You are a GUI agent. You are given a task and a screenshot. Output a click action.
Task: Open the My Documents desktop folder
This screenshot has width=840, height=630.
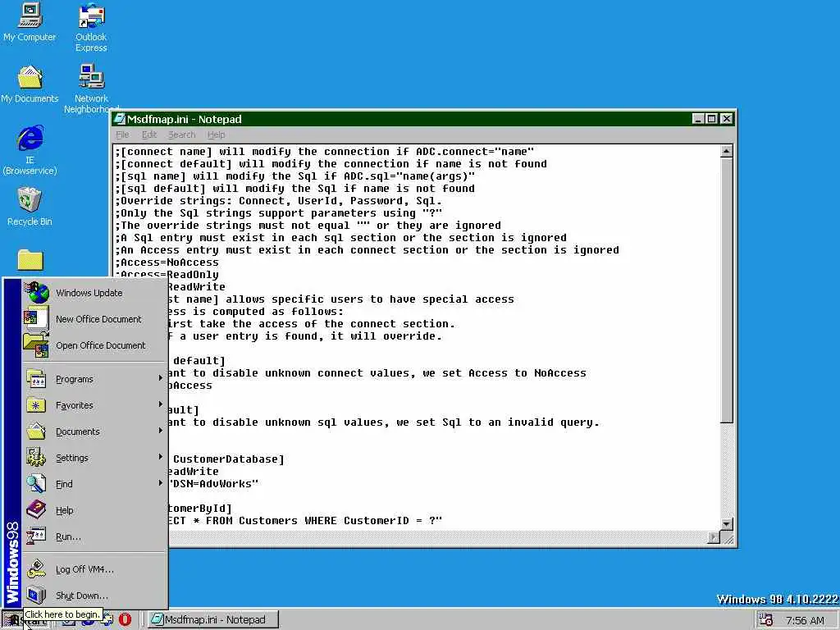[x=30, y=84]
